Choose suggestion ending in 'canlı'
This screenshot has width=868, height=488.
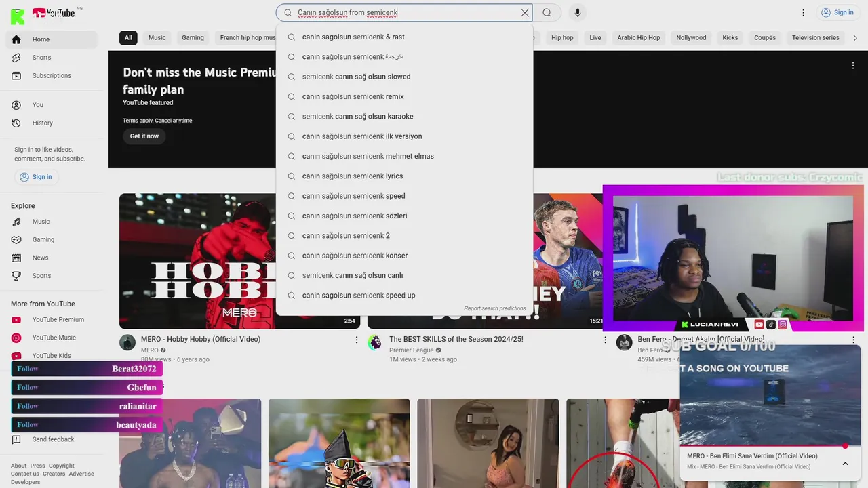404,275
